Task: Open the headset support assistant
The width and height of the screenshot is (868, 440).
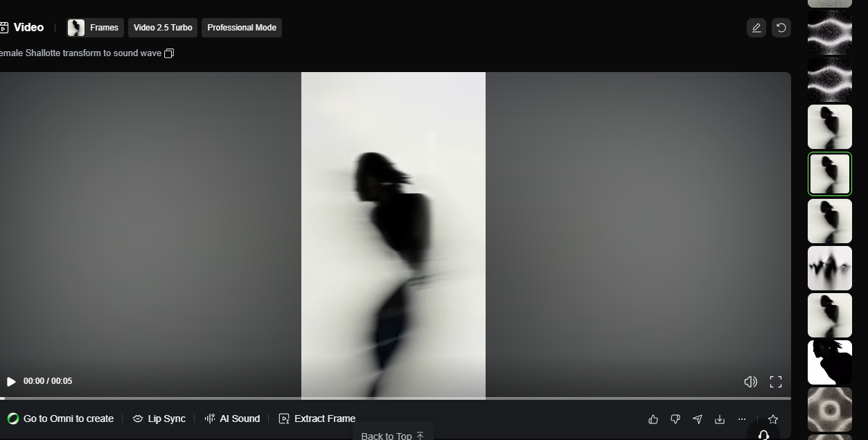Action: point(763,435)
